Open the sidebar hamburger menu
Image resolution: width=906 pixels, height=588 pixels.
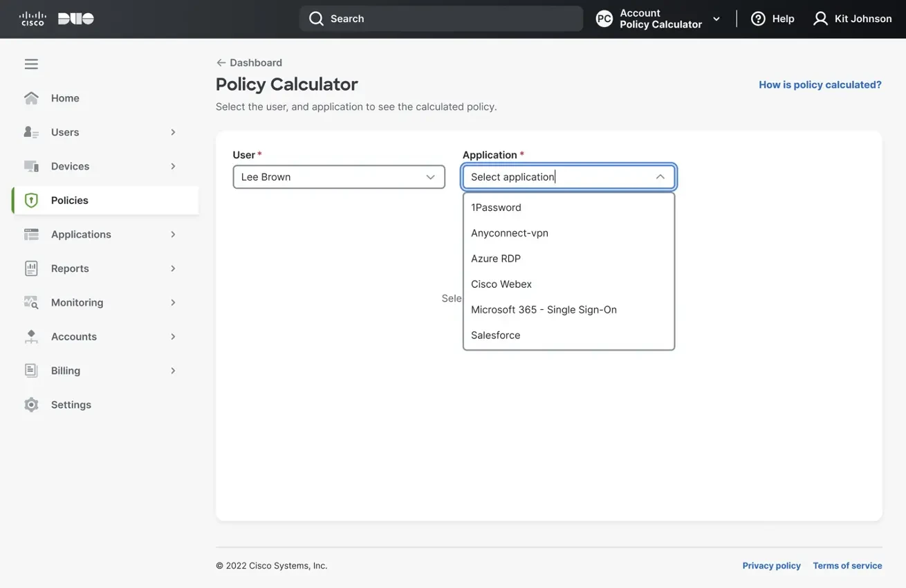pos(31,63)
